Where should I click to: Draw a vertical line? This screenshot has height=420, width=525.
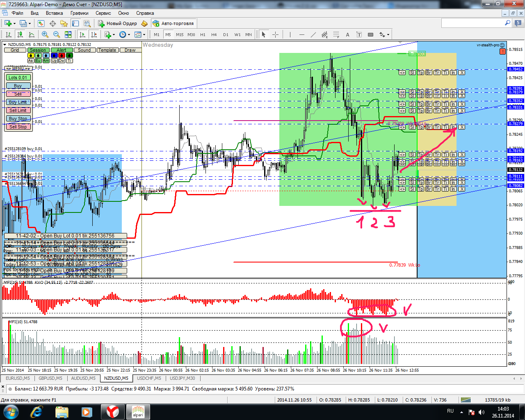pos(290,34)
